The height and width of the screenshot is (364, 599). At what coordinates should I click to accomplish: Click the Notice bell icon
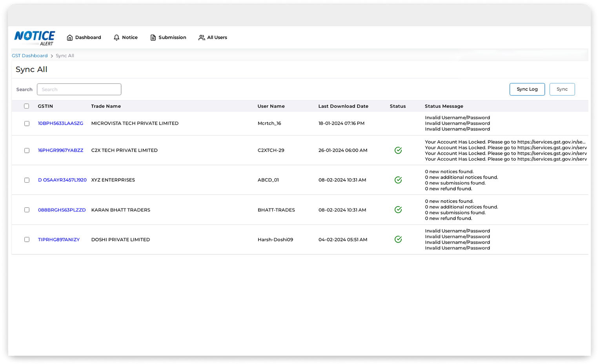tap(117, 38)
